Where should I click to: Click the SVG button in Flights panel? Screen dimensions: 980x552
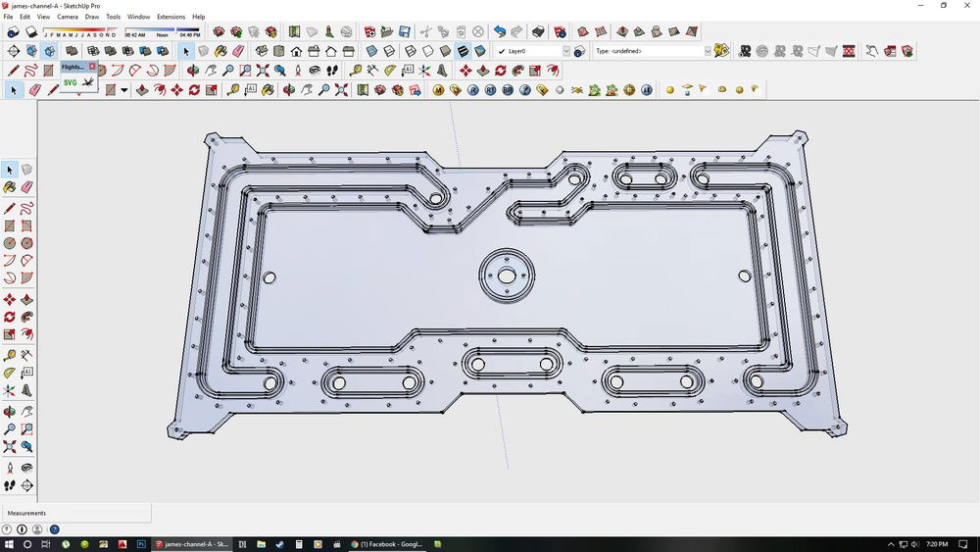coord(71,83)
